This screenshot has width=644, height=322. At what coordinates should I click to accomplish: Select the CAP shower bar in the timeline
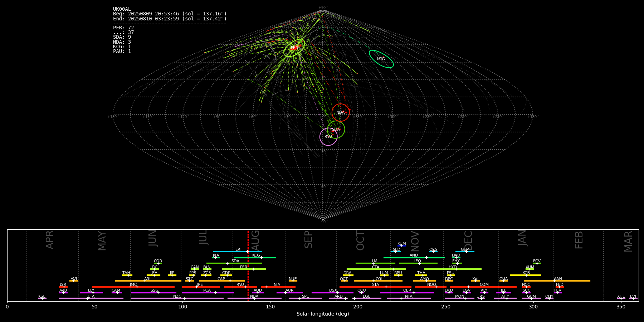point(222,281)
